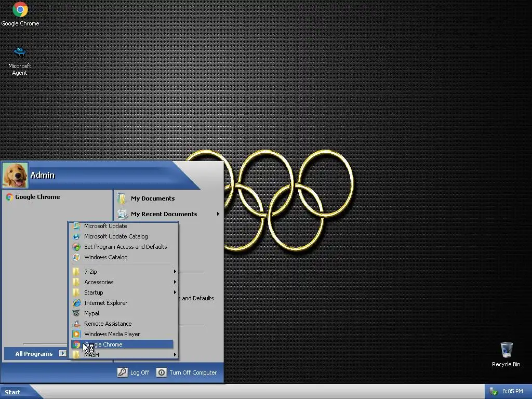
Task: Launch Windows Media Player
Action: [x=123, y=334]
